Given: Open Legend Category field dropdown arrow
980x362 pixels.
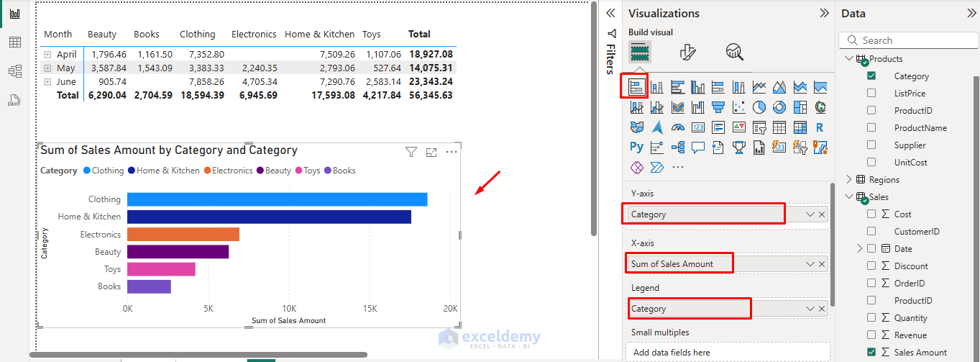Looking at the screenshot, I should tap(810, 309).
